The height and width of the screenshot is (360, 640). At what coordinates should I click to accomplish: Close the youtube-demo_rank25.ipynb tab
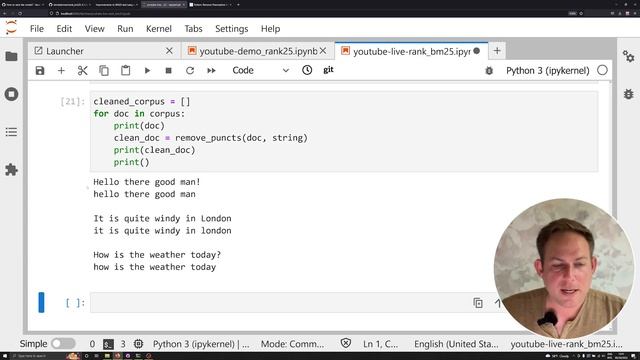click(323, 51)
